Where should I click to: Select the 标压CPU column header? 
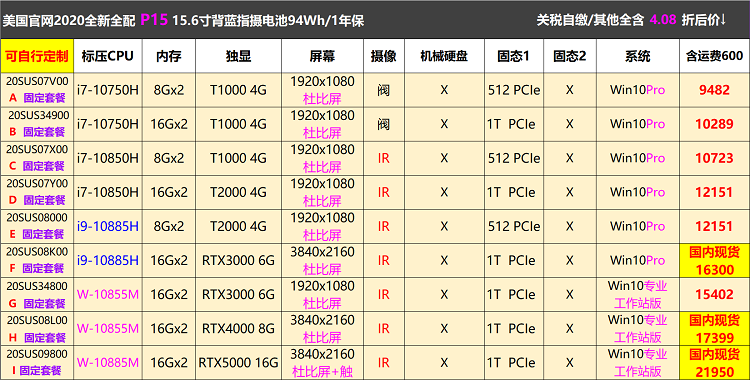click(108, 56)
